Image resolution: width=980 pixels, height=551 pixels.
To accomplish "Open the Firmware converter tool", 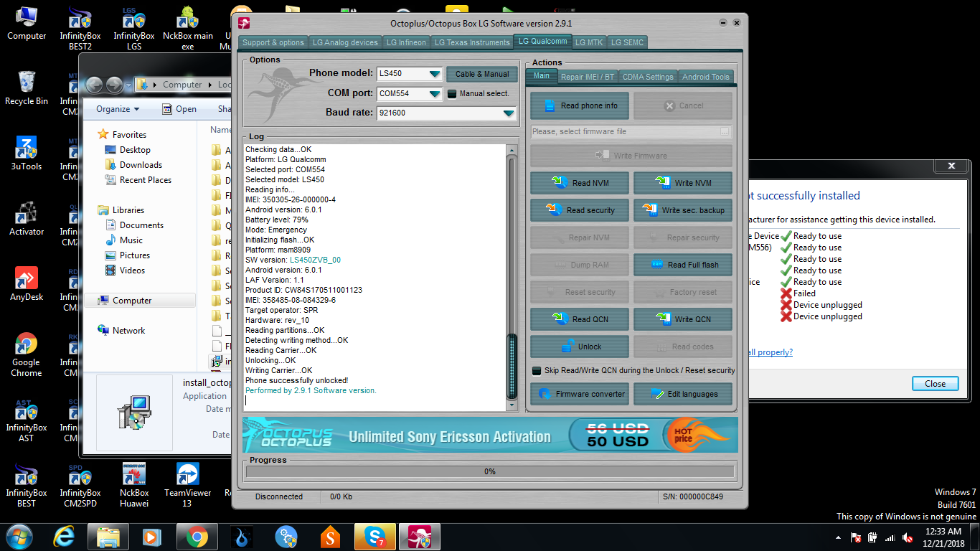I will click(x=580, y=394).
